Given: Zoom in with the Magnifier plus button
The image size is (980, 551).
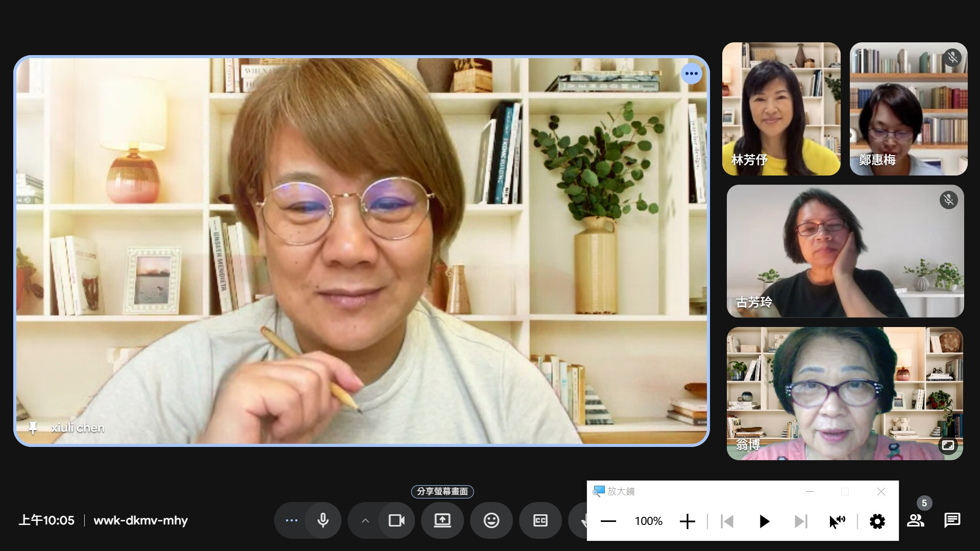Looking at the screenshot, I should pos(687,521).
